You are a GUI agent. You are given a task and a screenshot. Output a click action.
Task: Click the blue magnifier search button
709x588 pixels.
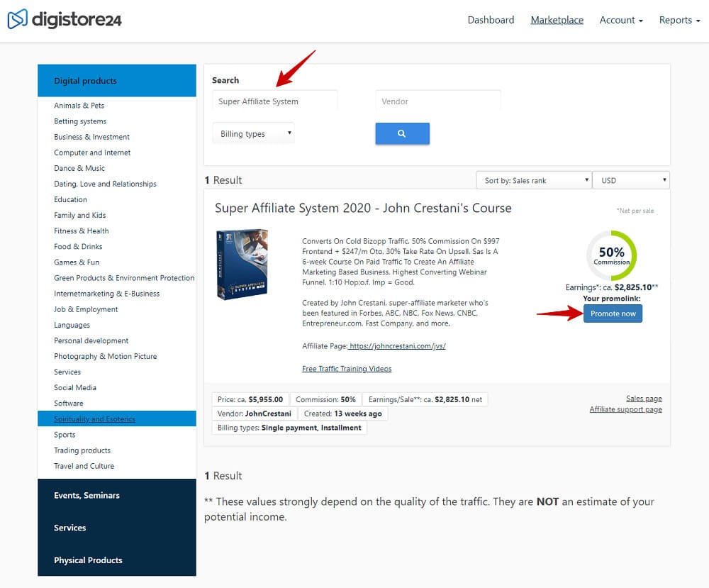(402, 133)
